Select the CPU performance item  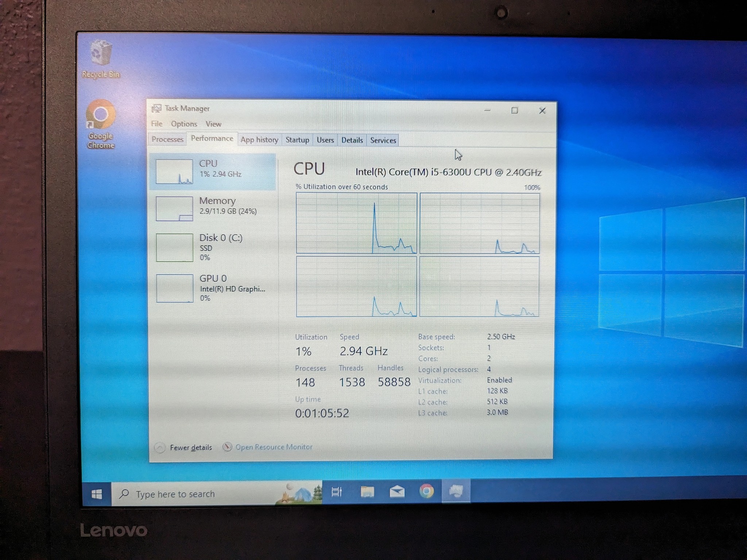tap(213, 172)
